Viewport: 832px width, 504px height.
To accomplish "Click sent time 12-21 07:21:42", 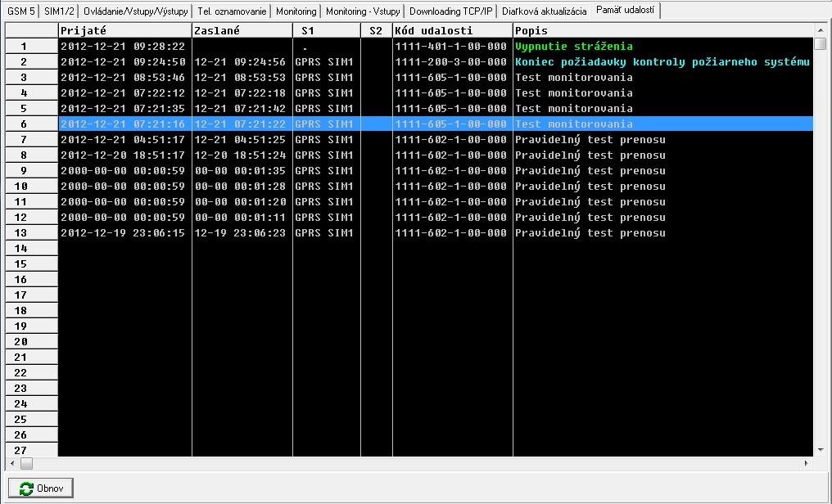I will pos(240,108).
